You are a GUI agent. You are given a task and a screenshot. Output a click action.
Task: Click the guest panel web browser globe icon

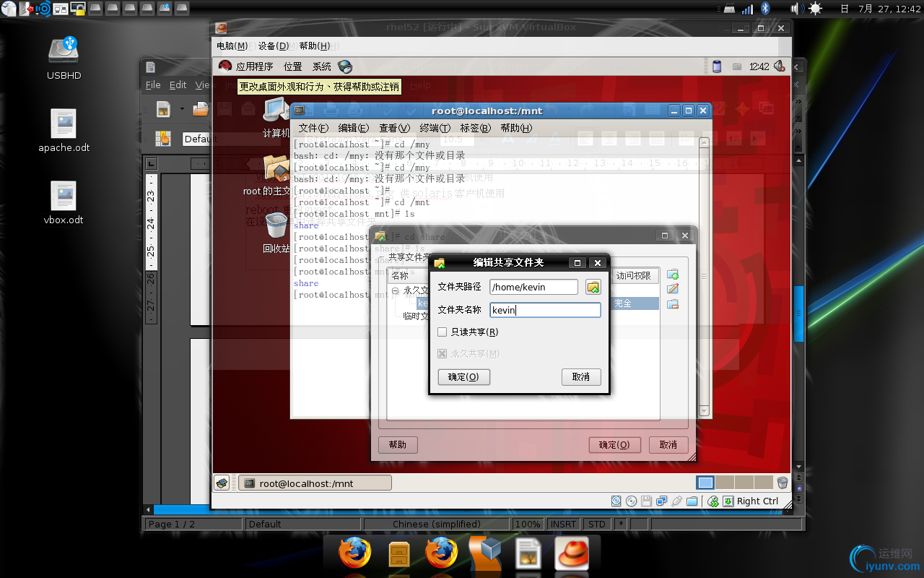click(344, 66)
